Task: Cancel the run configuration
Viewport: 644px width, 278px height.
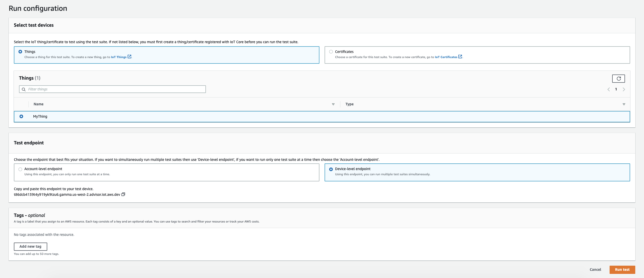Action: click(595, 270)
